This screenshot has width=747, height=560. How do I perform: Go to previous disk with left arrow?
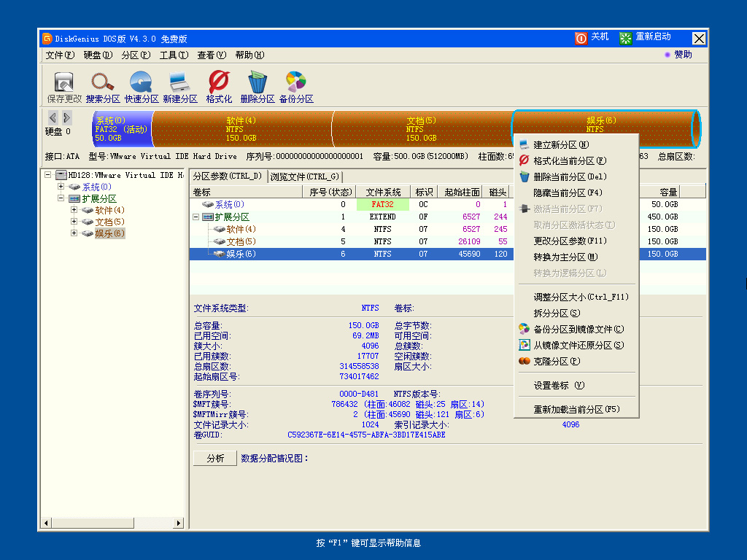[53, 117]
